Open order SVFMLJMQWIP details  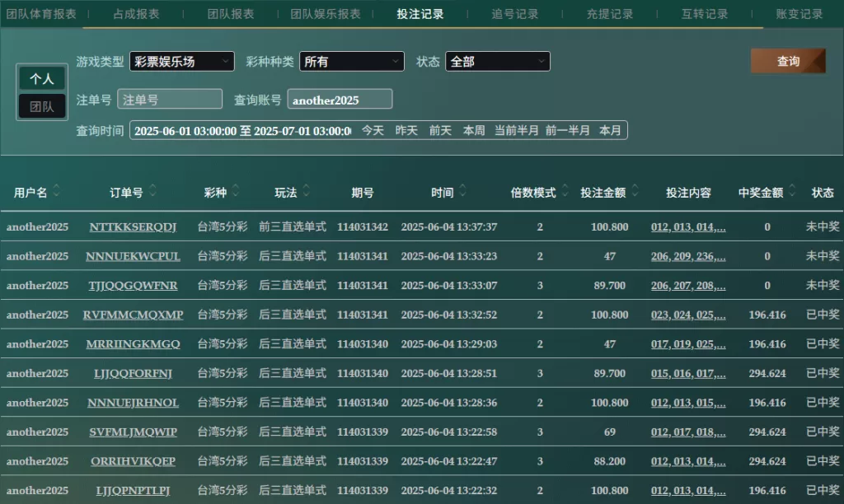[133, 432]
